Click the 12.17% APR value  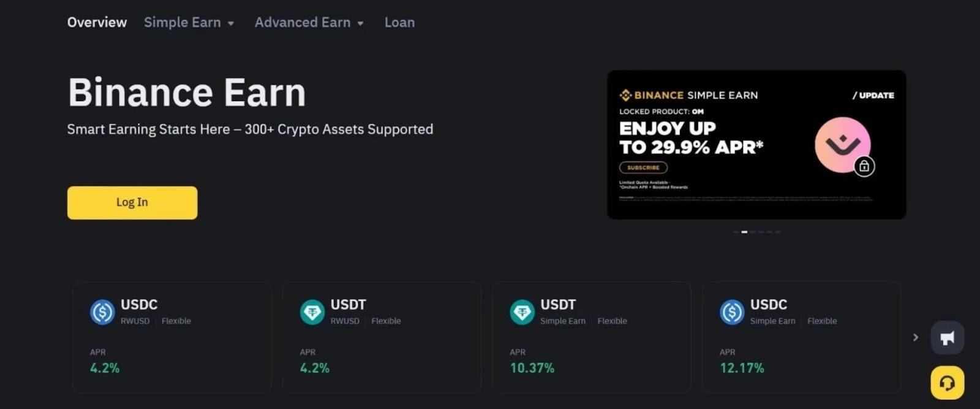click(742, 368)
